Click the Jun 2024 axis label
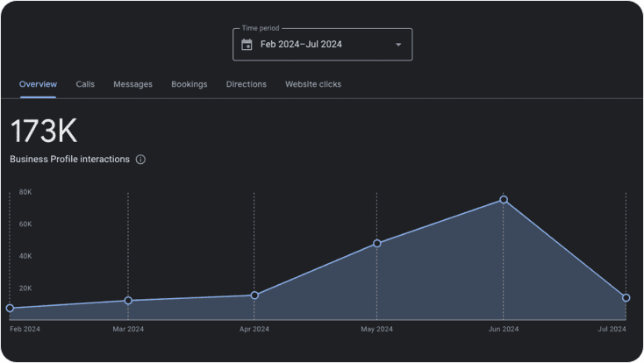The height and width of the screenshot is (363, 644). pos(504,329)
